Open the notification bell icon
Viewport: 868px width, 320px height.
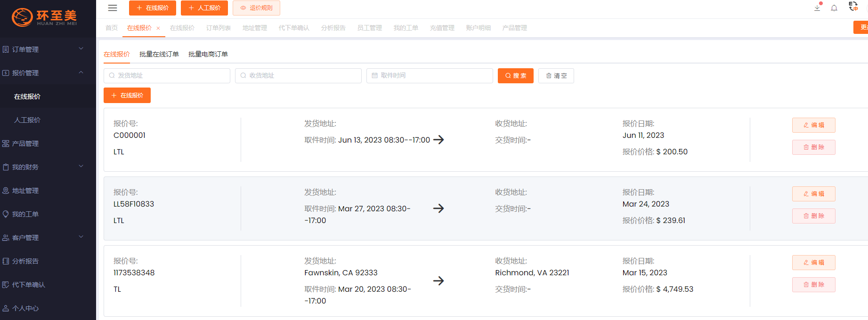tap(834, 8)
